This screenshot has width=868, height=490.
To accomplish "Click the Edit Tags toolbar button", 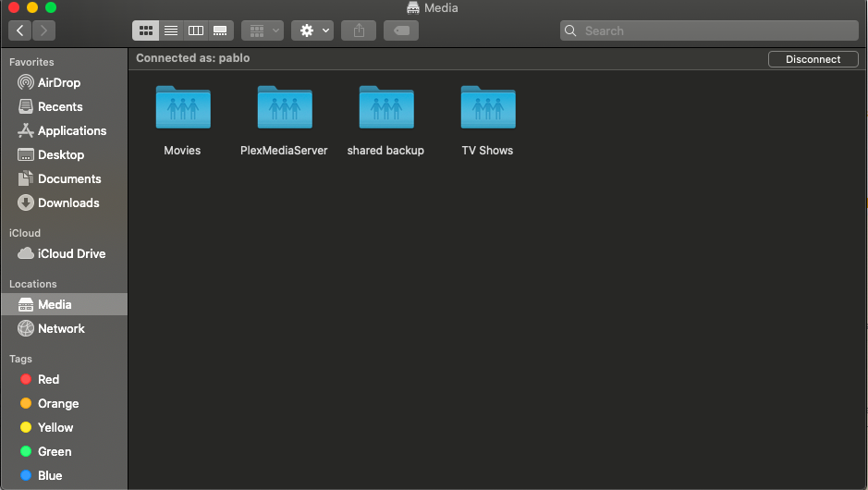I will (401, 31).
